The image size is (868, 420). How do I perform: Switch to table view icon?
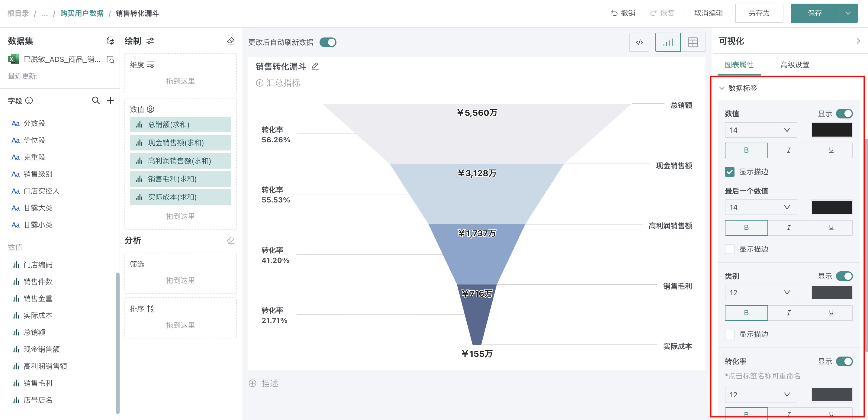[x=693, y=43]
